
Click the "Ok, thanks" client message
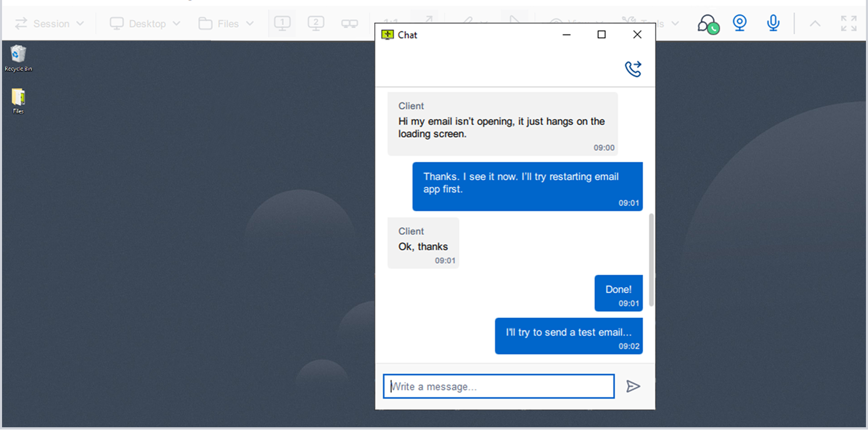tap(423, 243)
